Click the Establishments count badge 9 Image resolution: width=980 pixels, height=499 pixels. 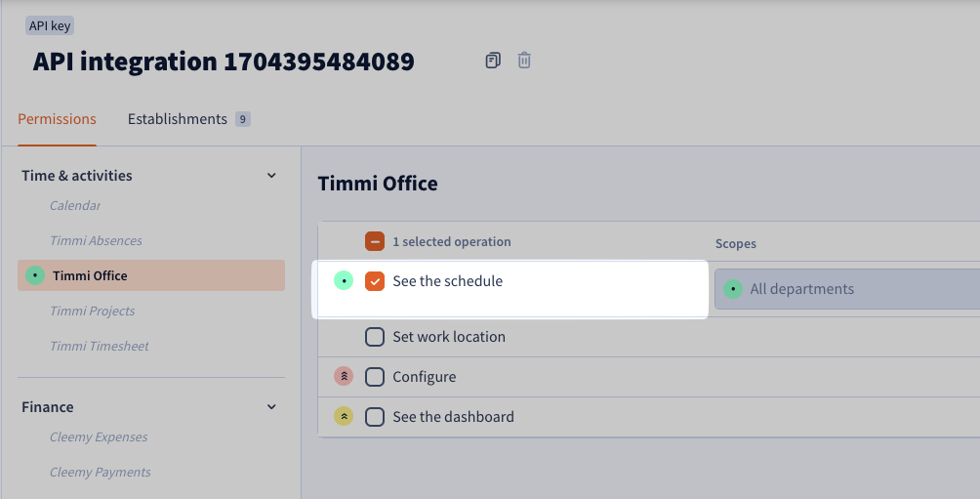click(x=243, y=119)
